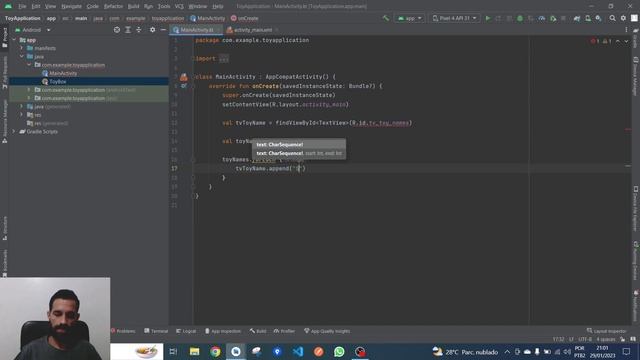Click the Kotlin class gutter icon on MainActivity line
The image size is (640, 360).
(x=184, y=77)
